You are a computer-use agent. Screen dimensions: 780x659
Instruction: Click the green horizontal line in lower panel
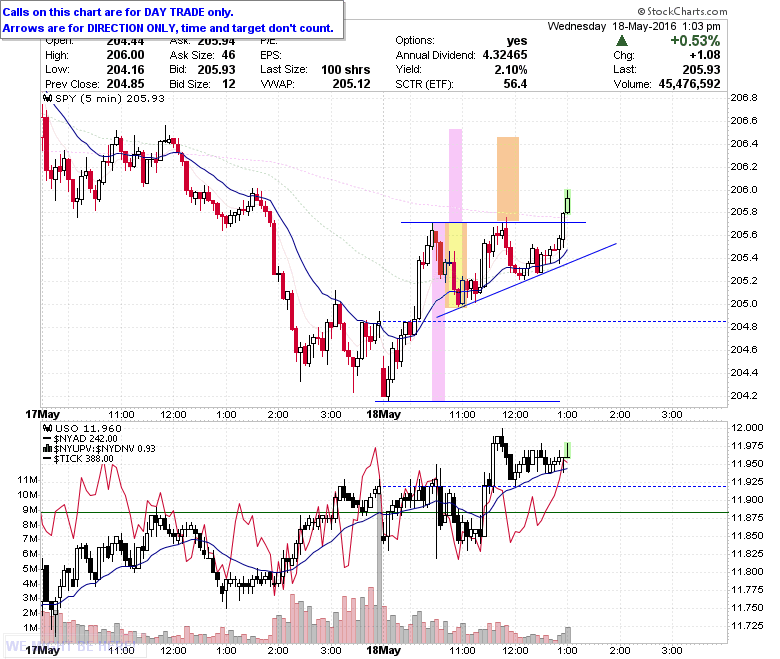(384, 512)
